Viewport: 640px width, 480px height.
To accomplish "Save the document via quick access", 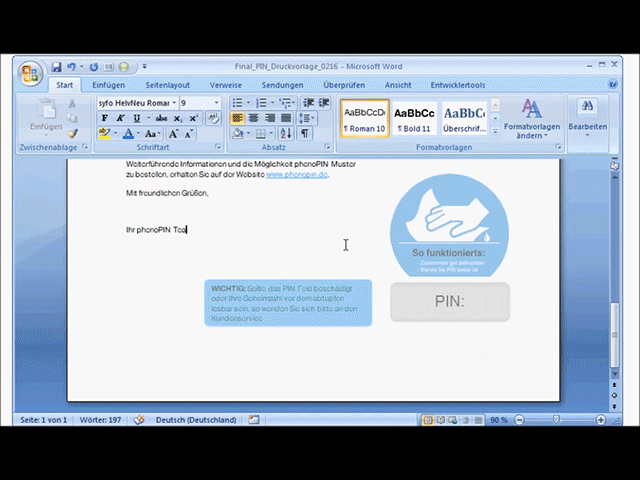I will [56, 67].
